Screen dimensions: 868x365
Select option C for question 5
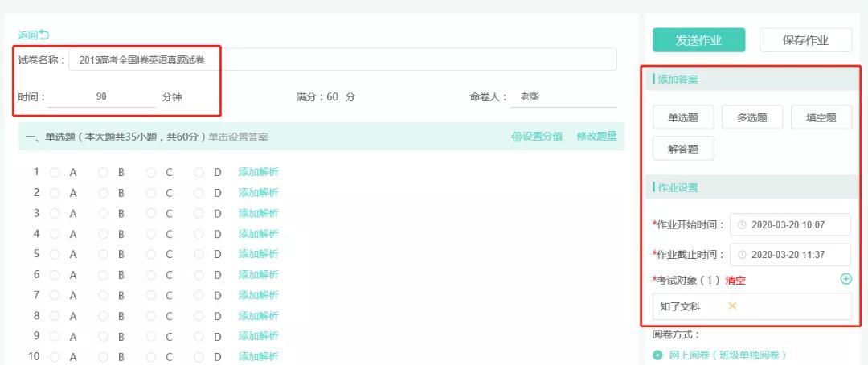(151, 254)
